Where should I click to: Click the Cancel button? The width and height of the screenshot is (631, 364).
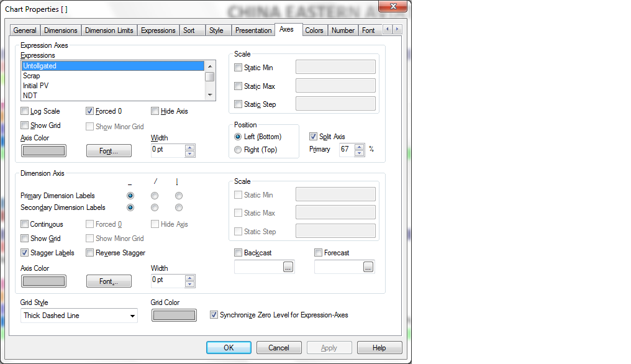pyautogui.click(x=279, y=347)
